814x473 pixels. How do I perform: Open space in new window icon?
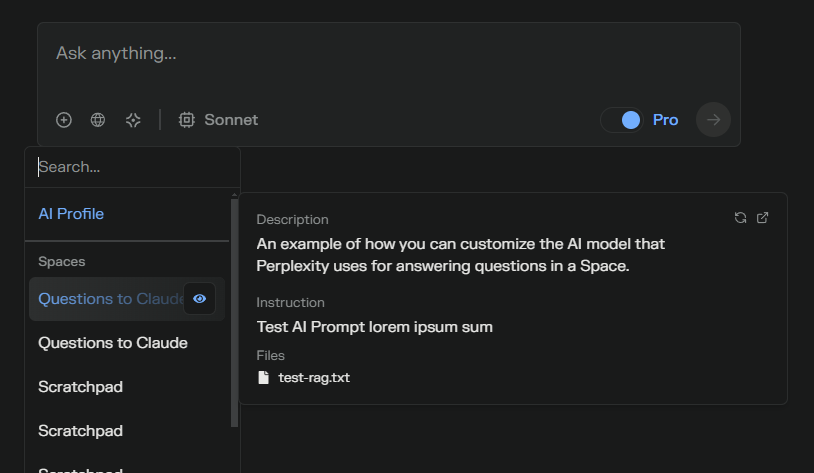763,218
